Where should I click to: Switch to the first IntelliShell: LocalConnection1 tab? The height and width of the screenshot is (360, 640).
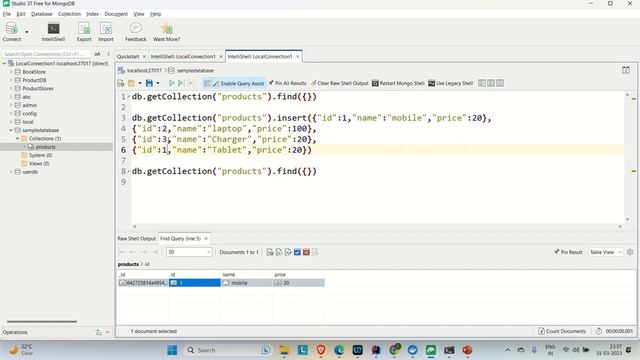tap(183, 57)
